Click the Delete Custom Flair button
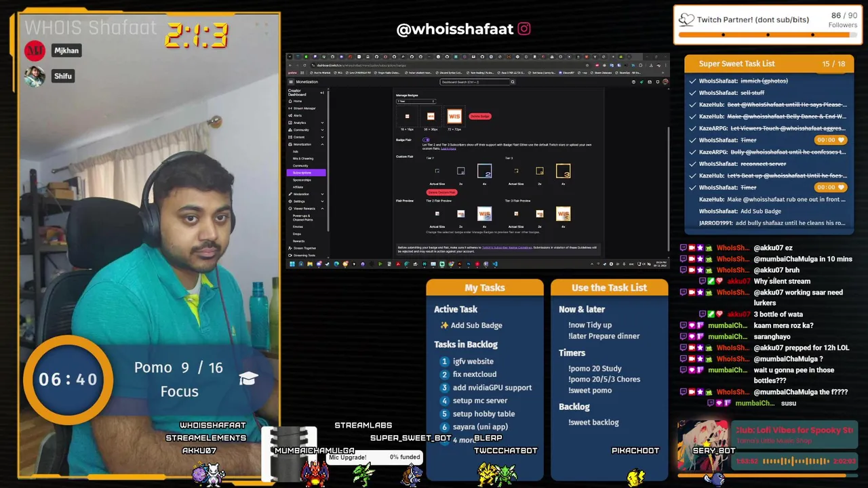 pos(441,192)
